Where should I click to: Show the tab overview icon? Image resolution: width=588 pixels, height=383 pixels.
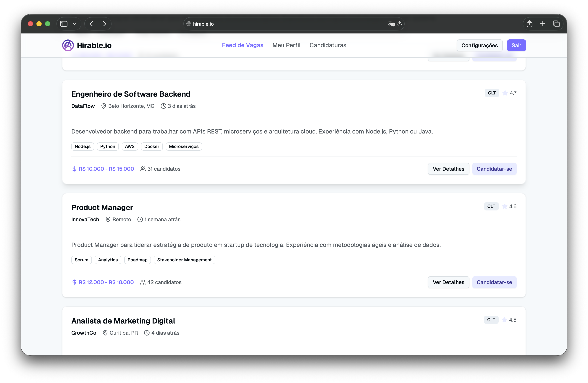556,24
